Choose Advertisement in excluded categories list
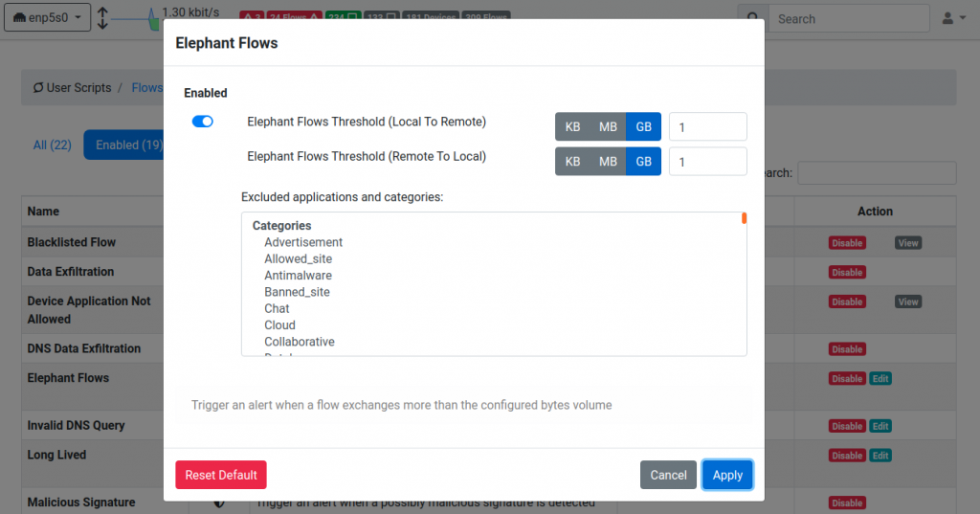 [x=303, y=242]
